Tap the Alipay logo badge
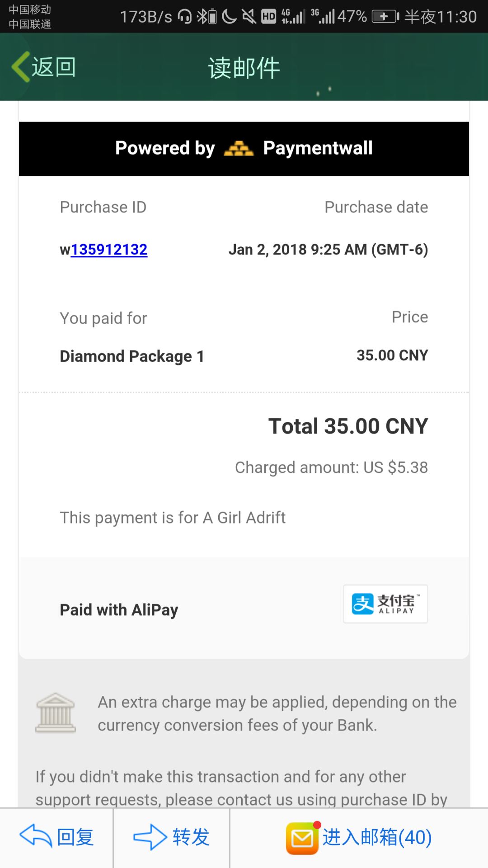 click(385, 604)
